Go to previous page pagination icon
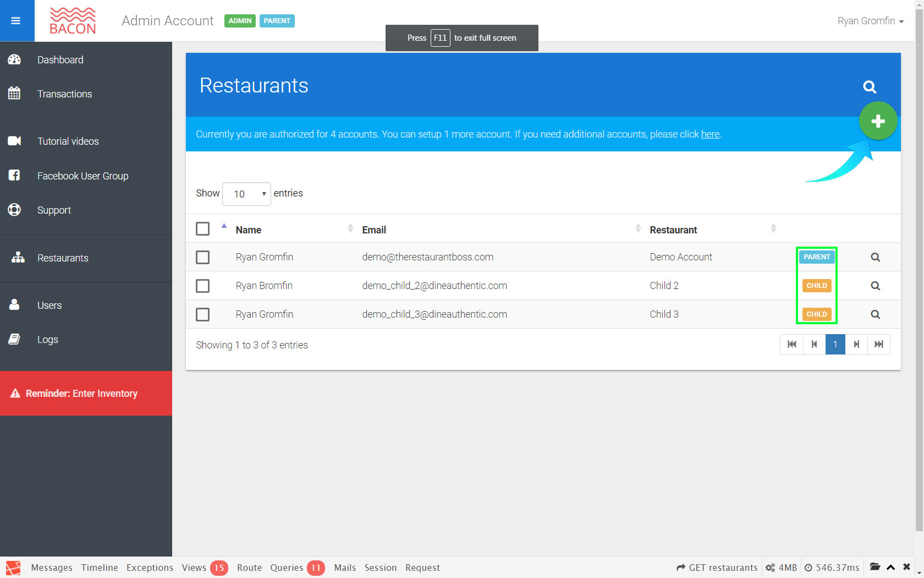924x578 pixels. click(814, 345)
